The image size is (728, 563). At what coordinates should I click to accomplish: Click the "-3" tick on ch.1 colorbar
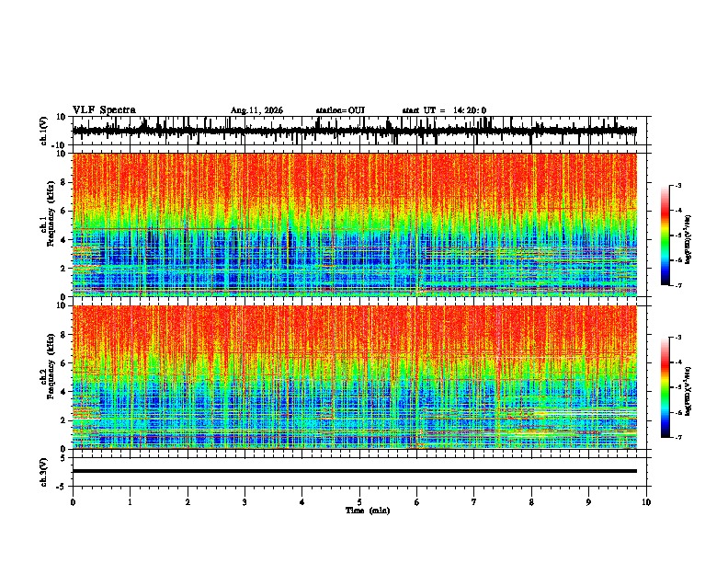[x=678, y=185]
